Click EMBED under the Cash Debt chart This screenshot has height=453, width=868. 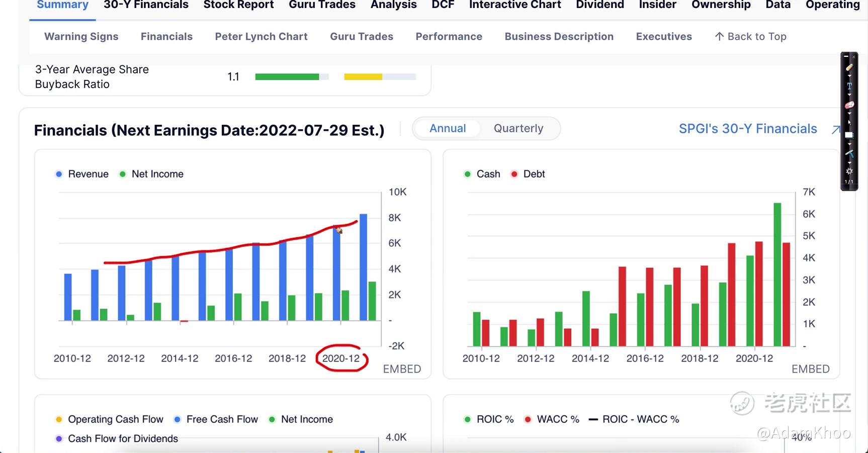point(810,369)
